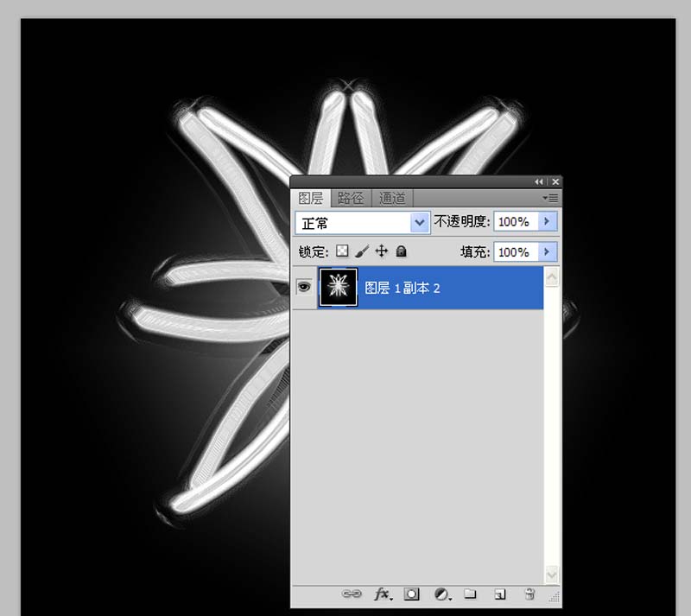Click the 不透明度 100% input field

click(516, 221)
